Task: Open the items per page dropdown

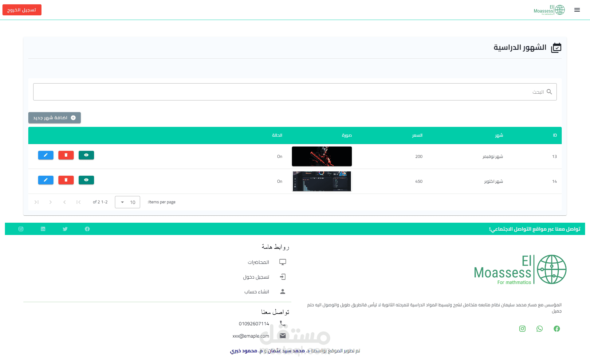Action: click(128, 202)
